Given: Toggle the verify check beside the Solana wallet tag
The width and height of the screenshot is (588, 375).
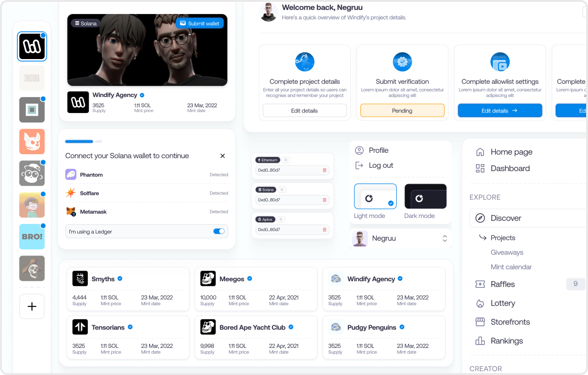Looking at the screenshot, I should pos(282,190).
